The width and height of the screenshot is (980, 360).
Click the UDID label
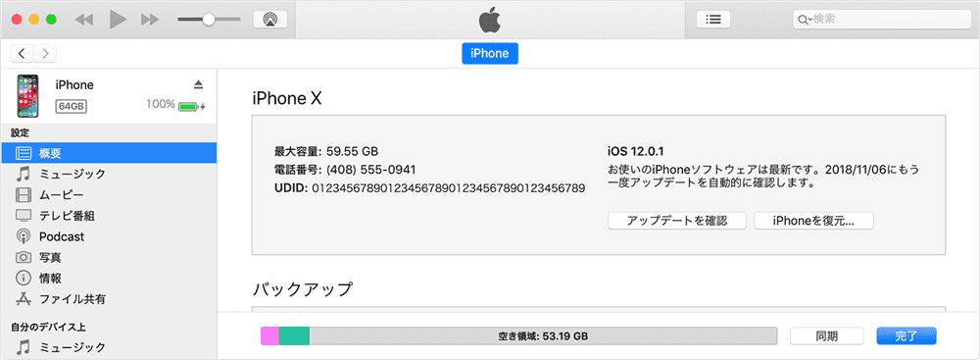click(291, 187)
